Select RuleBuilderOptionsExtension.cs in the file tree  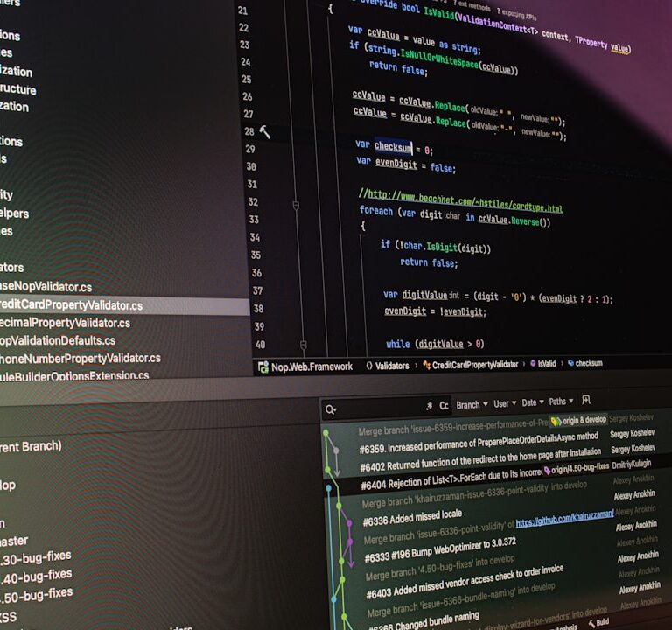(x=74, y=375)
